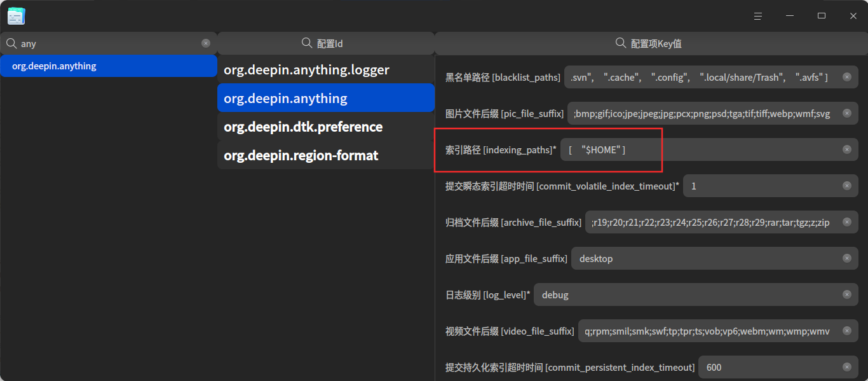This screenshot has height=381, width=868.
Task: Select org.deepin.anything in the 配置Id list
Action: coord(326,98)
